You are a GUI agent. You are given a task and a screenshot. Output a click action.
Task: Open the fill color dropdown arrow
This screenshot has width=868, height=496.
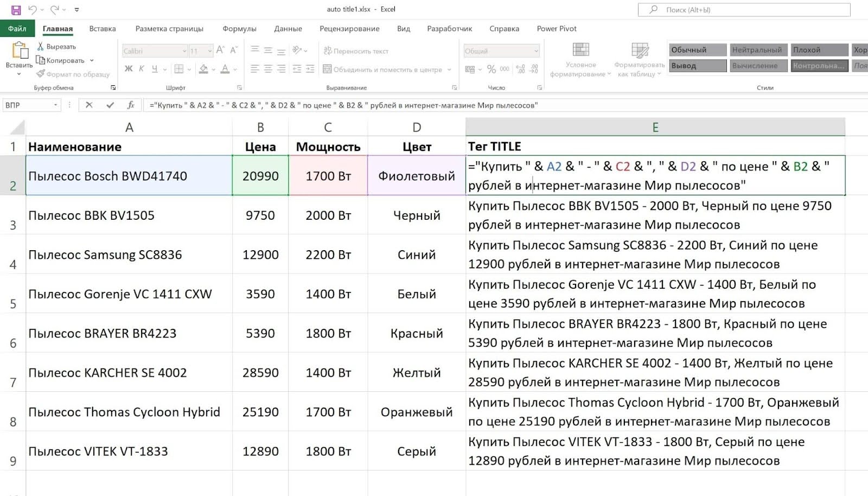(x=214, y=69)
